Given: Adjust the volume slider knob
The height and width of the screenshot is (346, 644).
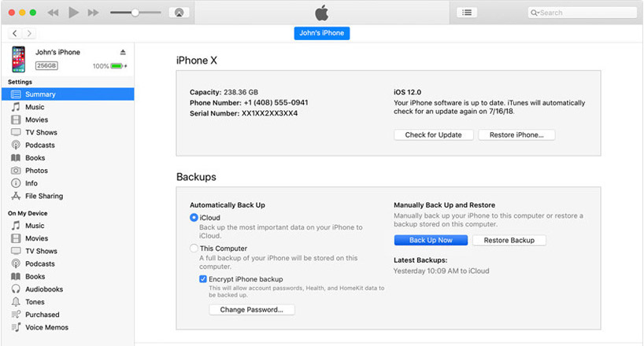Looking at the screenshot, I should 135,13.
